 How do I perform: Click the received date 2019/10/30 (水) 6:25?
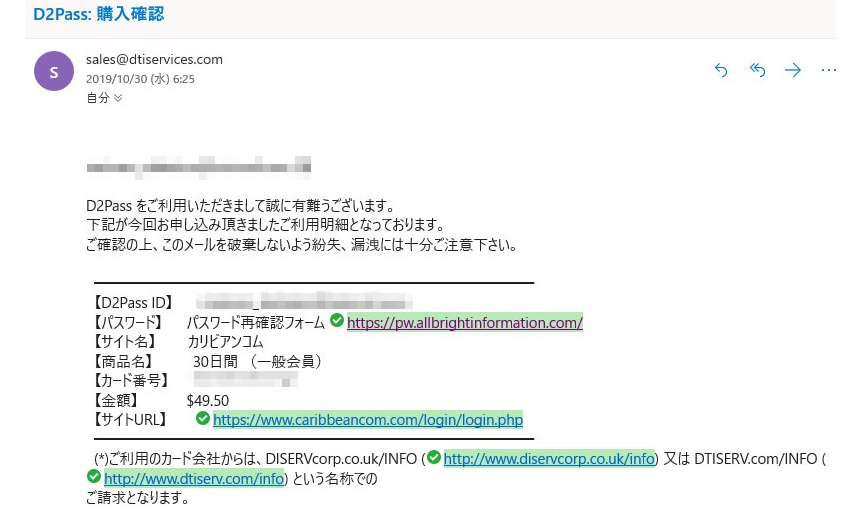click(140, 78)
